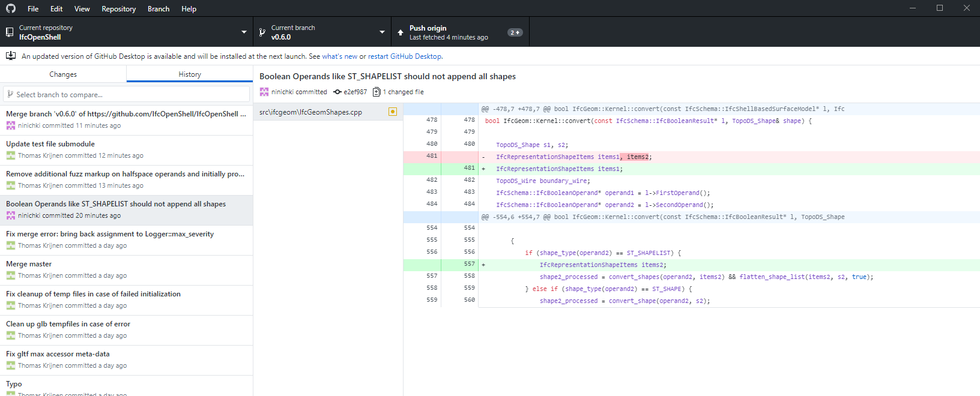Open the Current branch v0.6.0 dropdown
Image resolution: width=980 pixels, height=396 pixels.
pyautogui.click(x=322, y=32)
